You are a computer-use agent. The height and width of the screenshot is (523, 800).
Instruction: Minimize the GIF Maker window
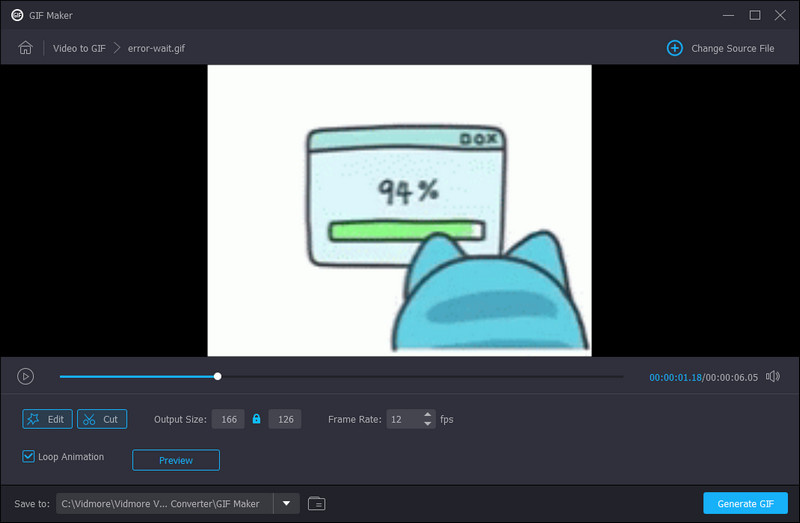728,15
